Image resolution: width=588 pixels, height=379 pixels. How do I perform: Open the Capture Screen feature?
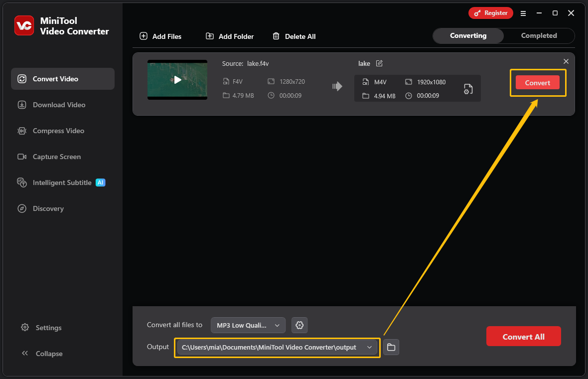pos(57,157)
